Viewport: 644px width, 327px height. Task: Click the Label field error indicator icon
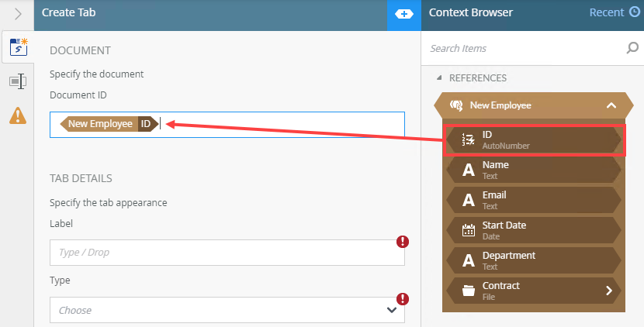402,242
